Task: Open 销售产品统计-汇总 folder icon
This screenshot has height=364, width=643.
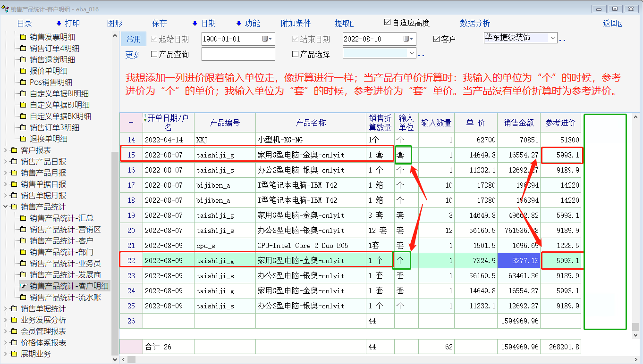Action: tap(23, 218)
